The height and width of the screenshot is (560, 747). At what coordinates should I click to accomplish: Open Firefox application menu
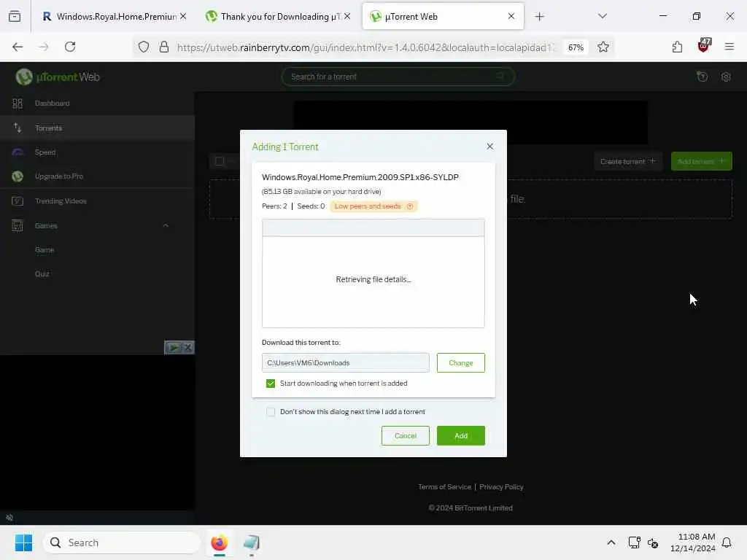[x=729, y=47]
